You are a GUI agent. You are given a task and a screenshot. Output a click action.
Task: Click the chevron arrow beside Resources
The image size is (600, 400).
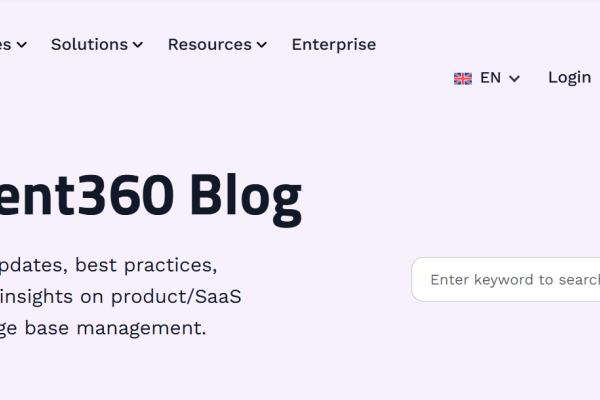click(x=261, y=45)
